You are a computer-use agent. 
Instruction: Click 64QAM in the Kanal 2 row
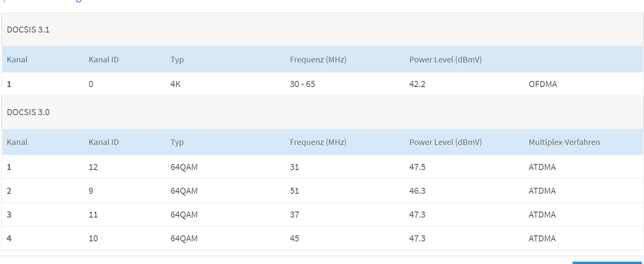pos(184,191)
